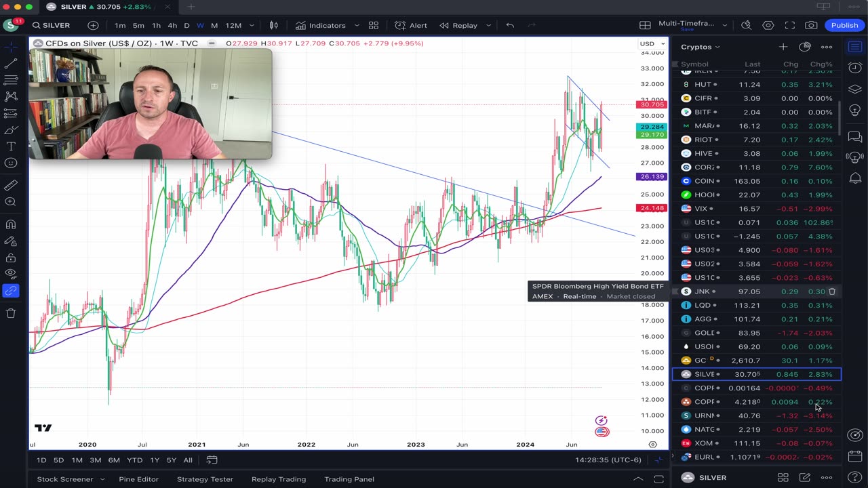This screenshot has height=488, width=868.
Task: Switch chart to the daily D timeframe
Action: point(186,26)
